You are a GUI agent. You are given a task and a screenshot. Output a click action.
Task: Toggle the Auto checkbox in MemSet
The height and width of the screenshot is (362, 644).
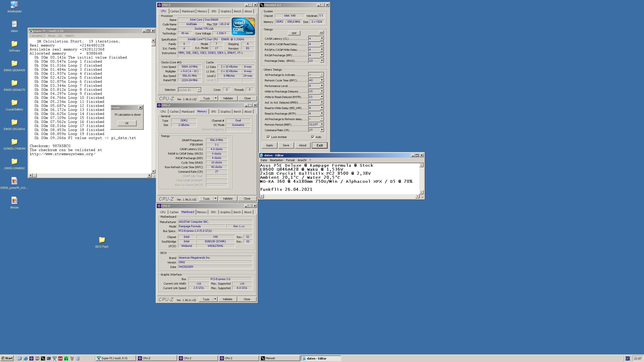[x=313, y=137]
